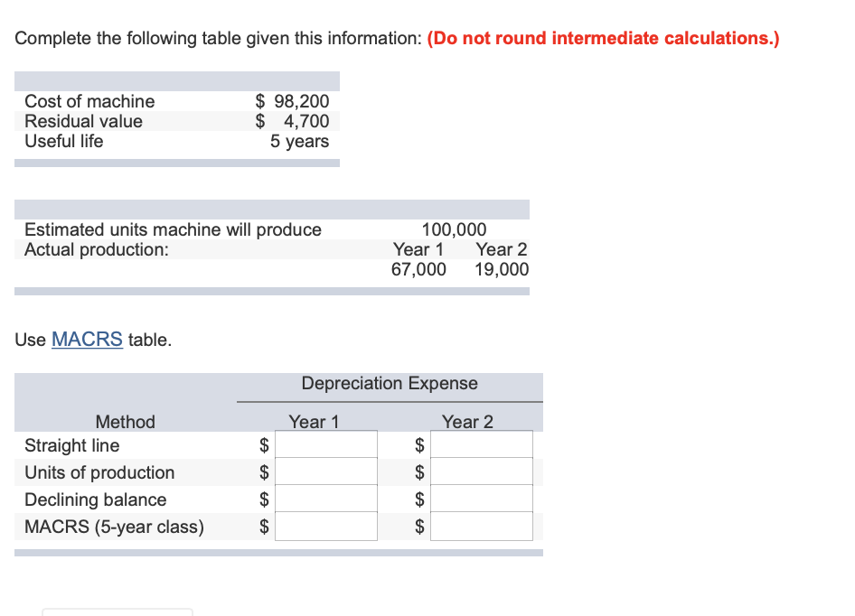The width and height of the screenshot is (855, 616).
Task: Select the Depreciation Expense column header
Action: point(390,383)
